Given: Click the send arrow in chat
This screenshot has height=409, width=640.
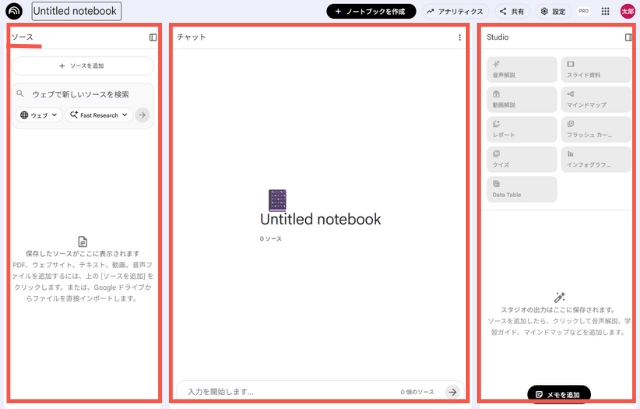Looking at the screenshot, I should 452,392.
